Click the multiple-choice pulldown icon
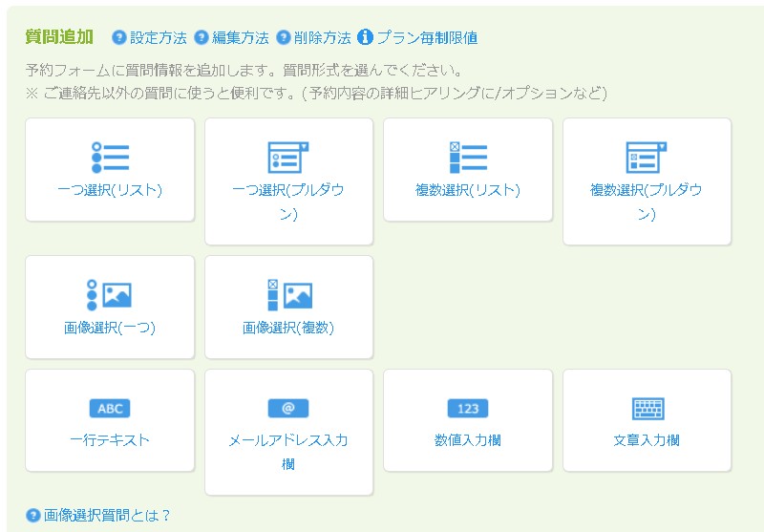The width and height of the screenshot is (764, 532). tap(647, 157)
